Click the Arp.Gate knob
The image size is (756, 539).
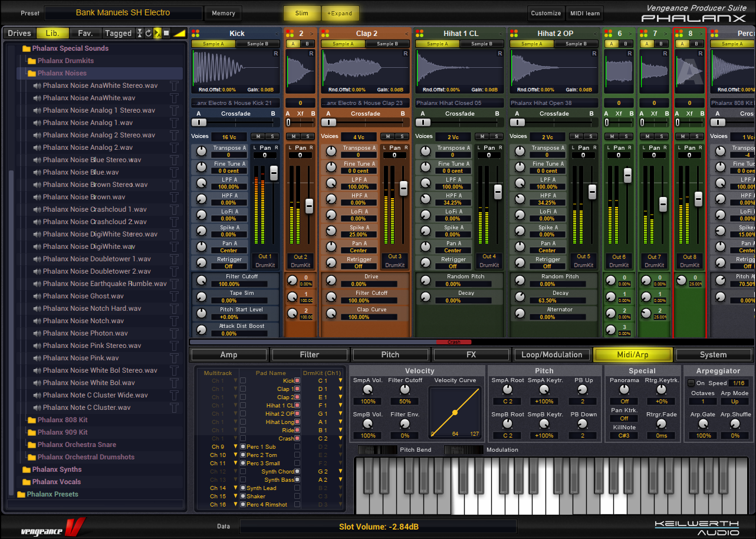[703, 424]
